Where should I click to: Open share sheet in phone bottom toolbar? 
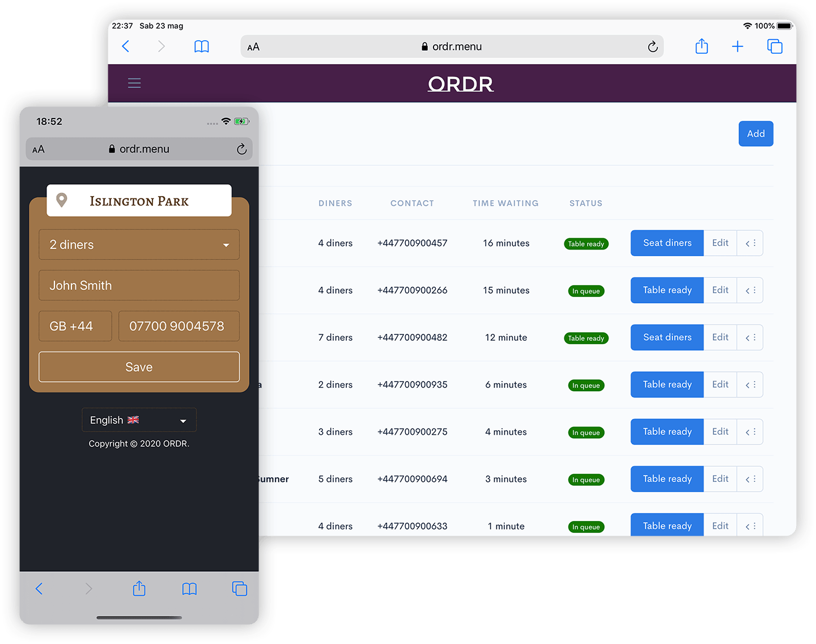pos(139,588)
